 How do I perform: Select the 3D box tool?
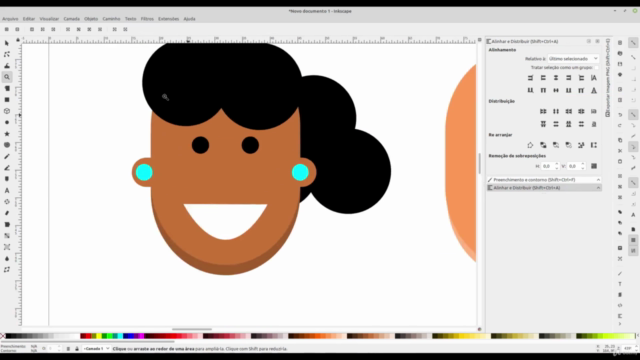(x=7, y=111)
